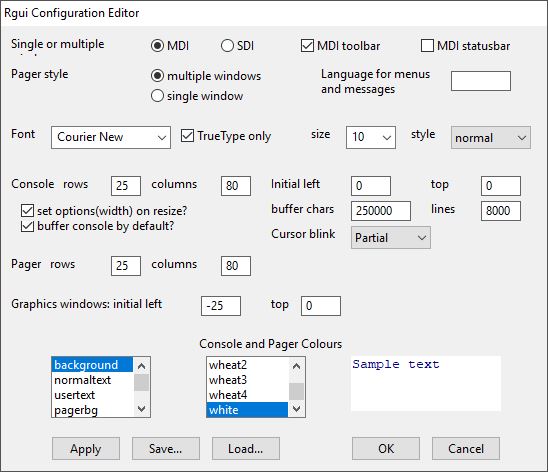Viewport: 548px width, 472px height.
Task: Click the Apply button
Action: coord(86,449)
